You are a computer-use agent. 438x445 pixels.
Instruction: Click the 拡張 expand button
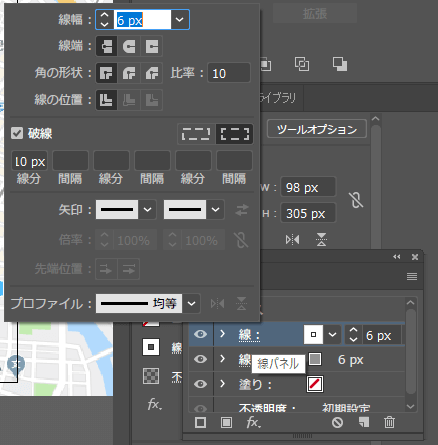[x=315, y=14]
